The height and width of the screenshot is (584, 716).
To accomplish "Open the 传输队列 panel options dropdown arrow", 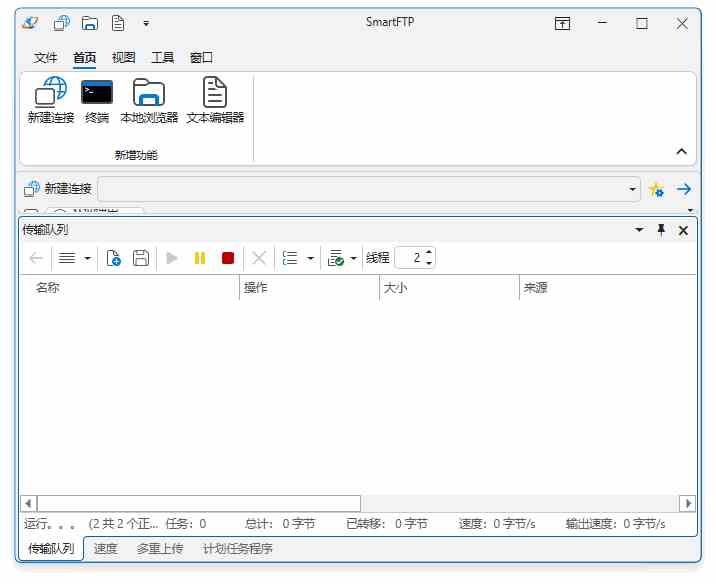I will [640, 230].
